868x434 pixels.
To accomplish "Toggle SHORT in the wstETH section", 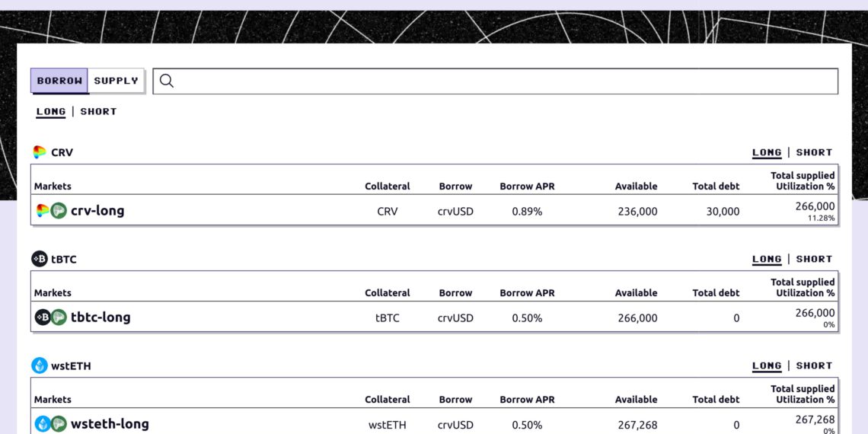I will 814,366.
